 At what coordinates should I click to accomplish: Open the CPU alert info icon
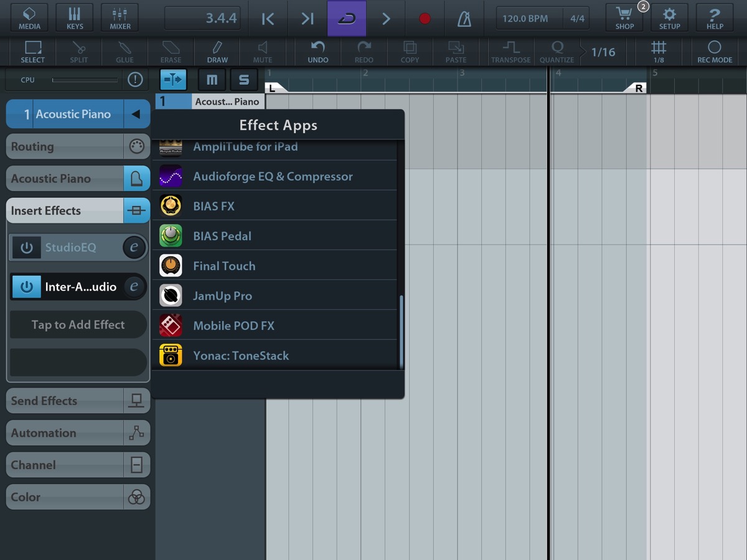pyautogui.click(x=135, y=80)
